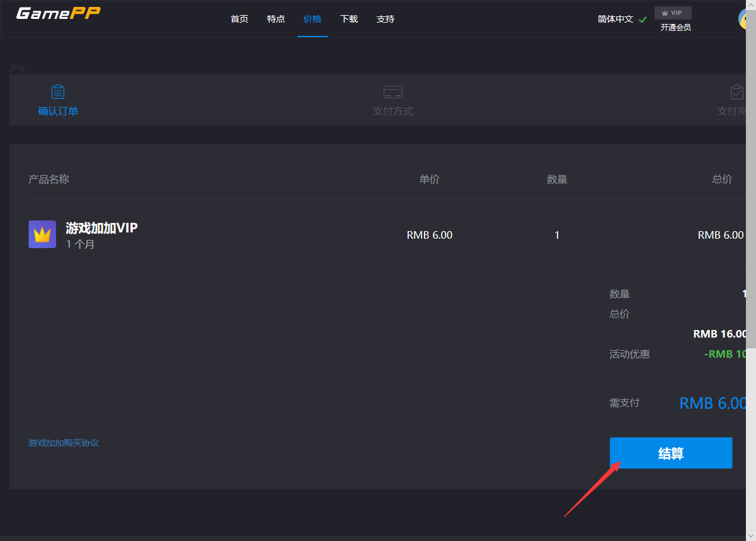756x541 pixels.
Task: Click the 开通会员 link
Action: [676, 28]
